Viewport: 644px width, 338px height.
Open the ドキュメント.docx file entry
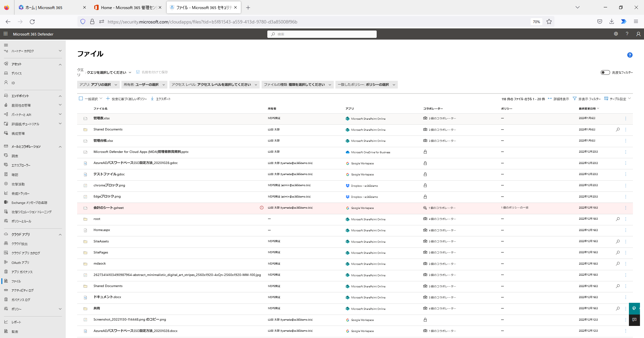point(107,297)
